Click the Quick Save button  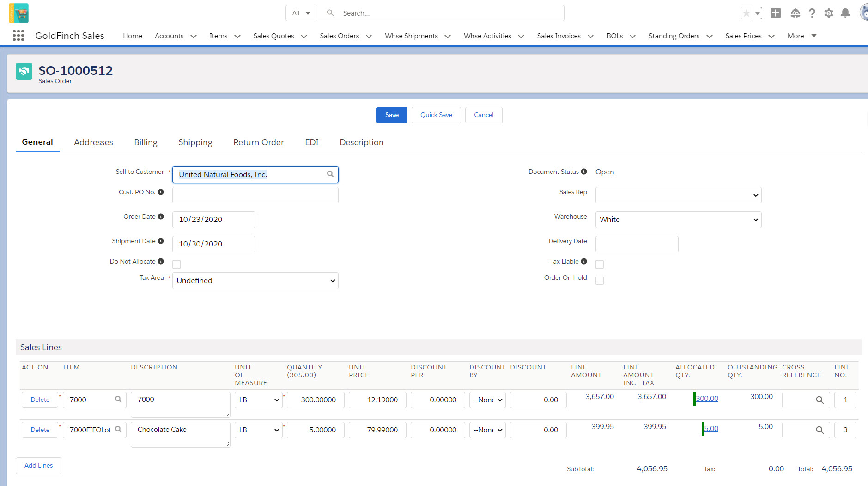pyautogui.click(x=436, y=115)
